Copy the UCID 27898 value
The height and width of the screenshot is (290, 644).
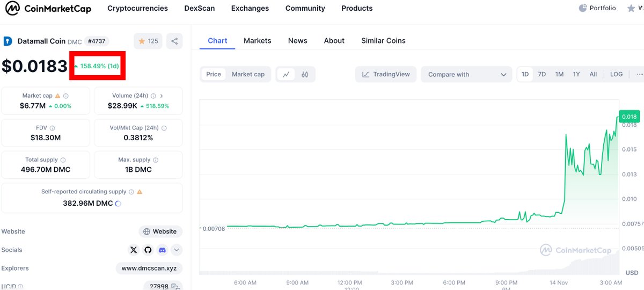(175, 286)
